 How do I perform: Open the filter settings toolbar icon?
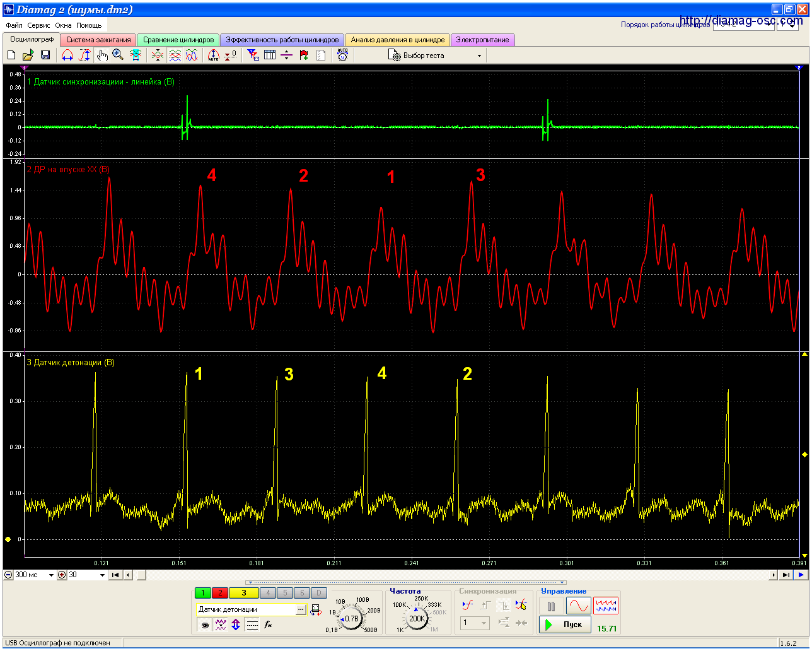click(253, 56)
